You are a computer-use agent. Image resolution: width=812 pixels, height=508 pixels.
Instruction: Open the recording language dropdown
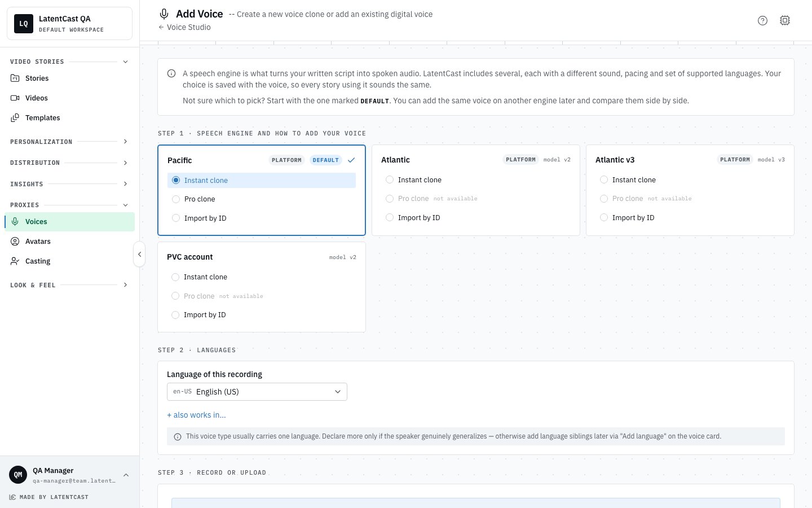coord(257,392)
